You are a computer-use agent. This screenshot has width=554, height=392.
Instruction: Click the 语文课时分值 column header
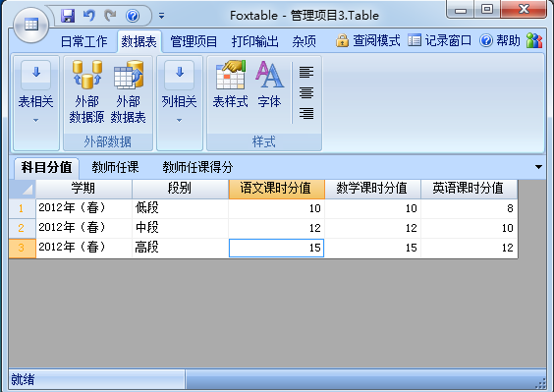click(276, 189)
